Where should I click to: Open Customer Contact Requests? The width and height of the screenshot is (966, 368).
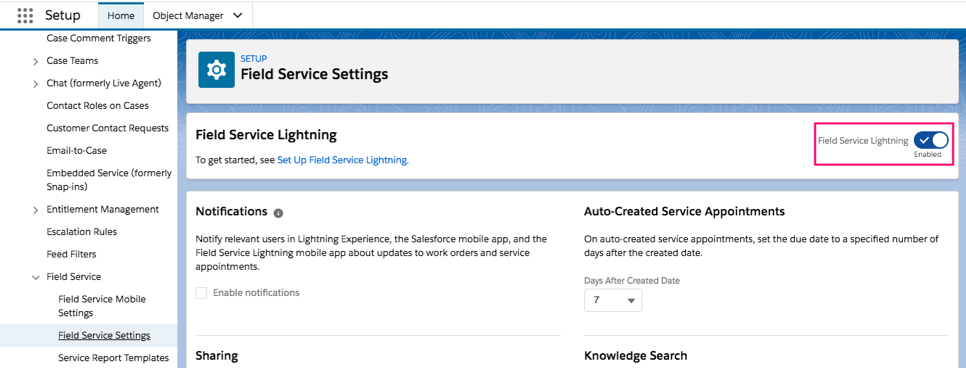pos(107,128)
